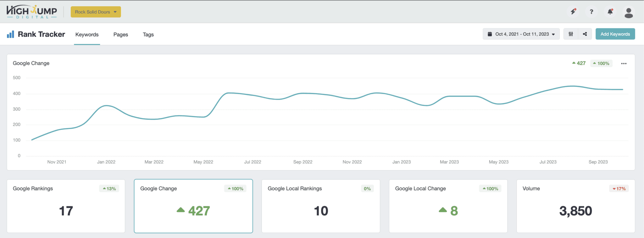Click the Sep 2023 axis label

point(598,162)
